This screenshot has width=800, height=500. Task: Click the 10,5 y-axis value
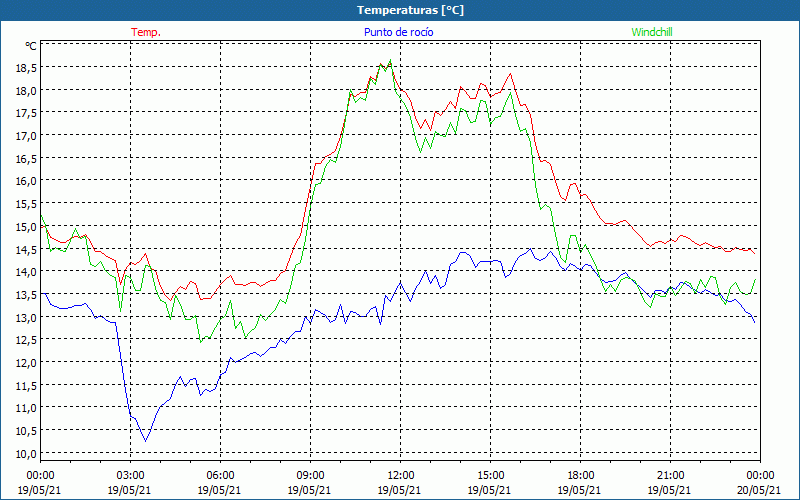(x=27, y=430)
